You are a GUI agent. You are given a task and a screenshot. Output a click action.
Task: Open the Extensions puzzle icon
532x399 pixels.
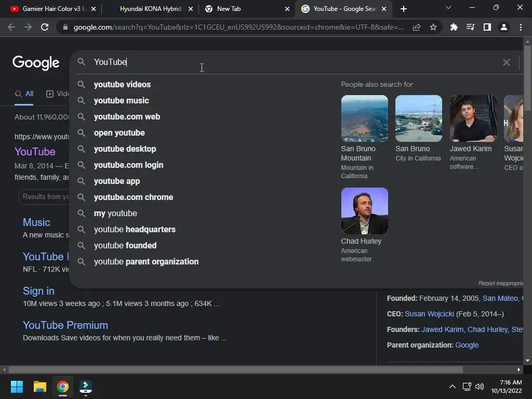tap(454, 27)
